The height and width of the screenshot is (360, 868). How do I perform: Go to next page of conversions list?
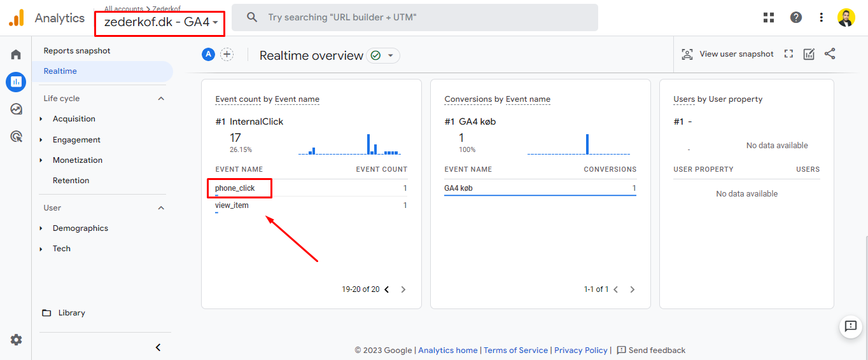(x=633, y=289)
